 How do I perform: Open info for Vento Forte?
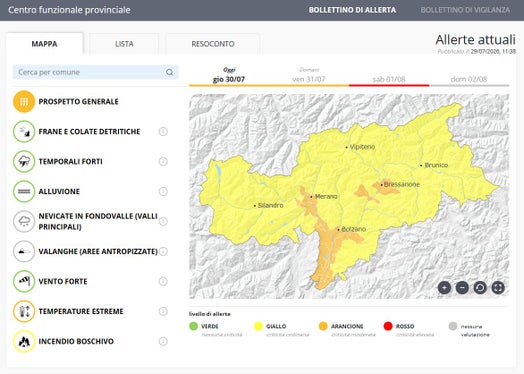pos(163,281)
